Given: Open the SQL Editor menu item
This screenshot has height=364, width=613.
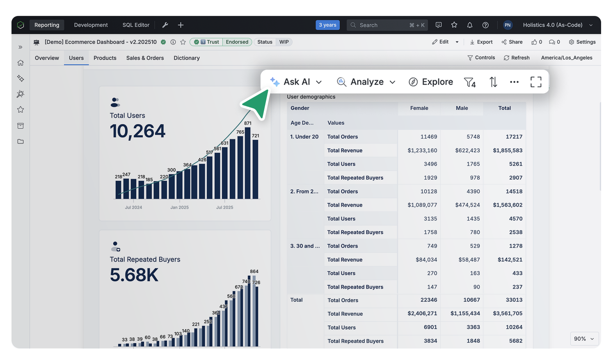Looking at the screenshot, I should coord(136,25).
